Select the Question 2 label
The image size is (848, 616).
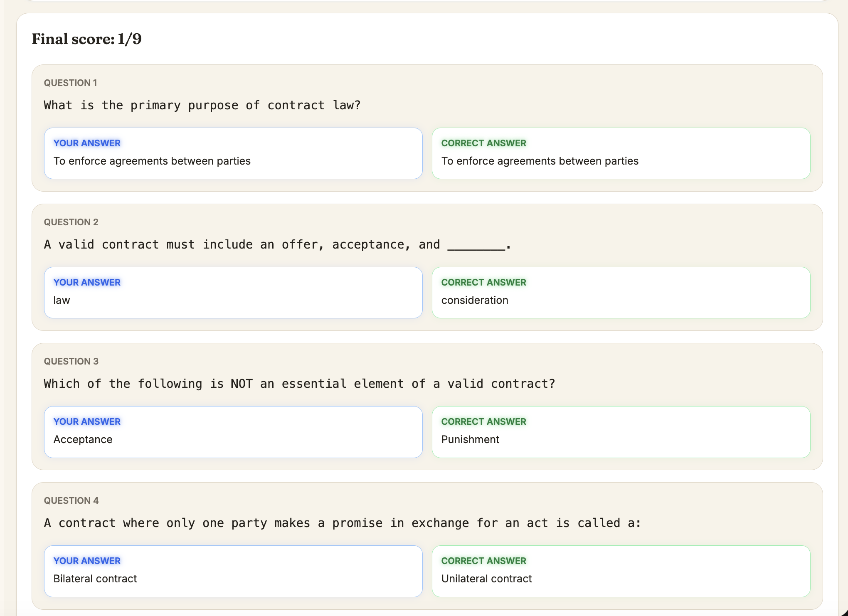coord(71,222)
